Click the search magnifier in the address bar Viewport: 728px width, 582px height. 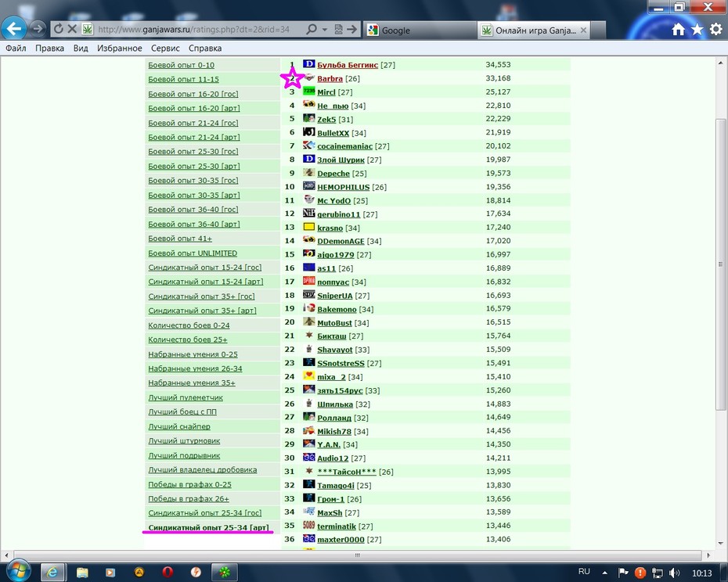pos(312,29)
